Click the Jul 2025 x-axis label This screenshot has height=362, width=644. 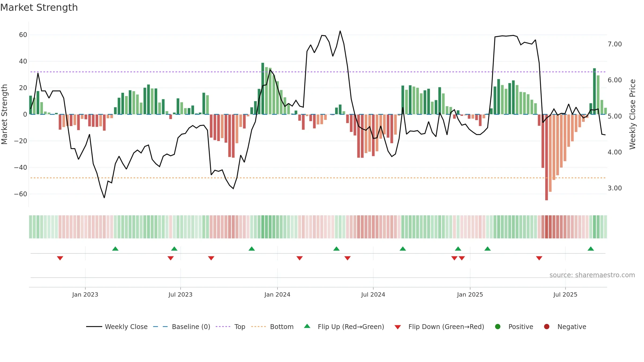[565, 294]
